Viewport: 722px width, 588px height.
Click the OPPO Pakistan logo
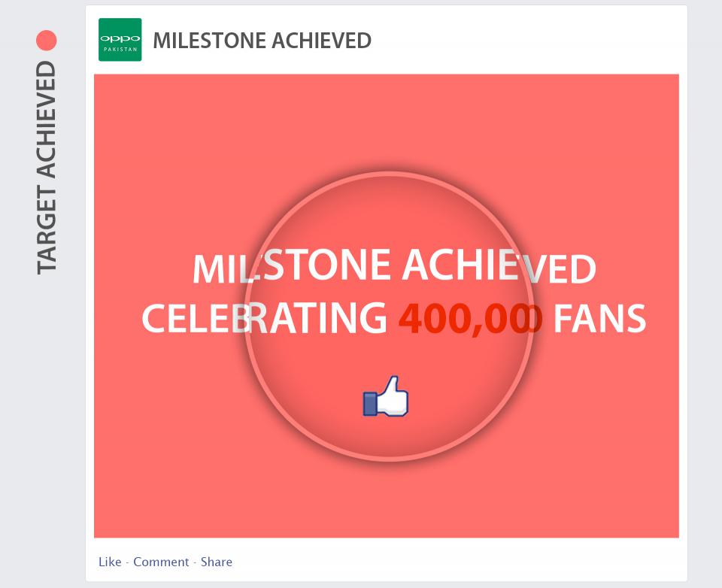120,40
